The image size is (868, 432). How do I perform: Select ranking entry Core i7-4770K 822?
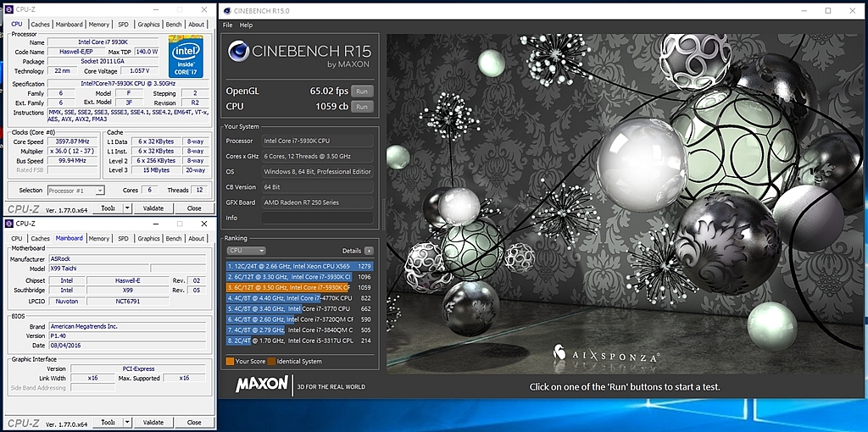pyautogui.click(x=299, y=297)
